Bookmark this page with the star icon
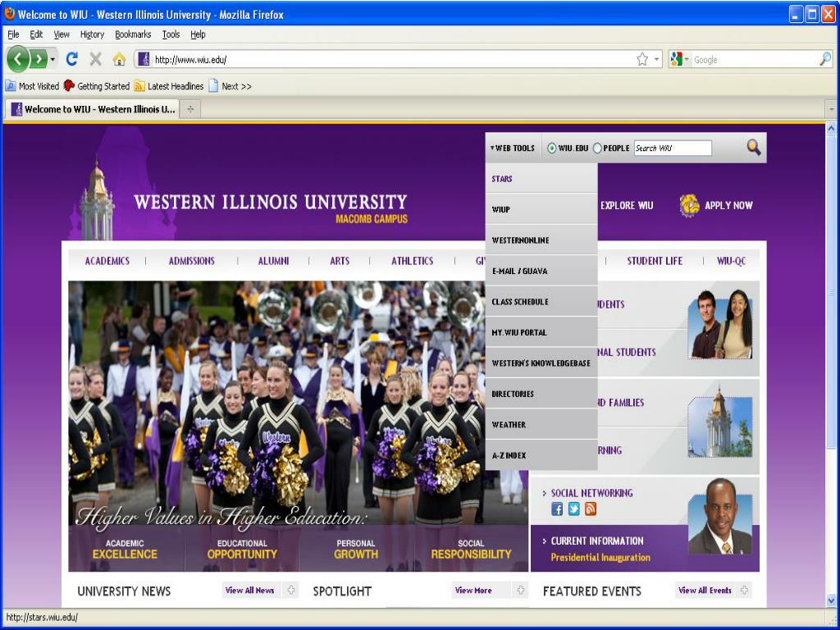The image size is (840, 630). pos(642,59)
